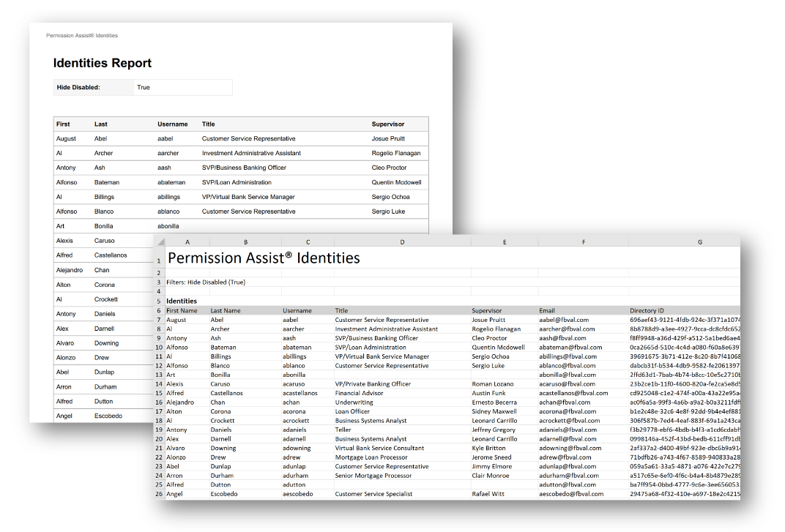Click the 'Directory ID' spreadsheet column heading

(x=647, y=311)
